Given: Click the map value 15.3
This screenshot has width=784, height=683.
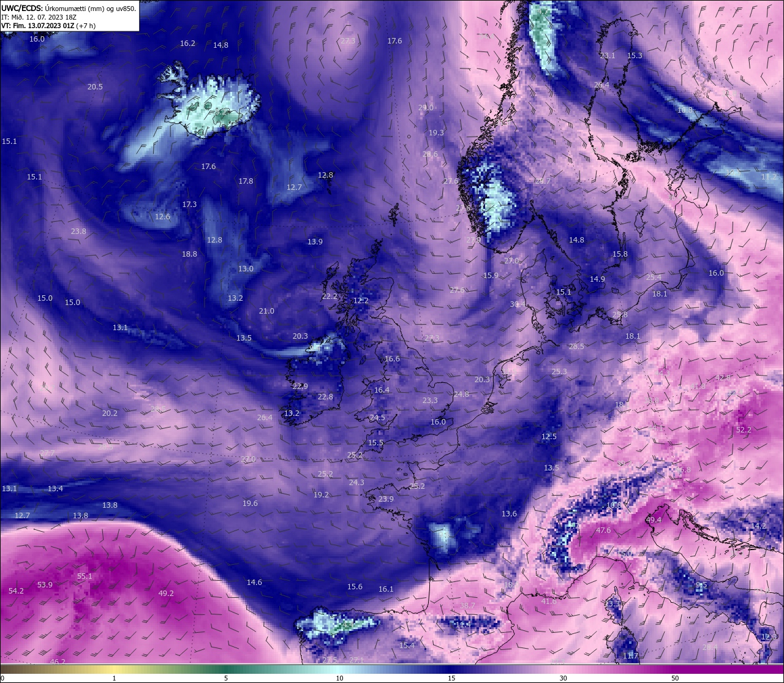Looking at the screenshot, I should point(635,56).
